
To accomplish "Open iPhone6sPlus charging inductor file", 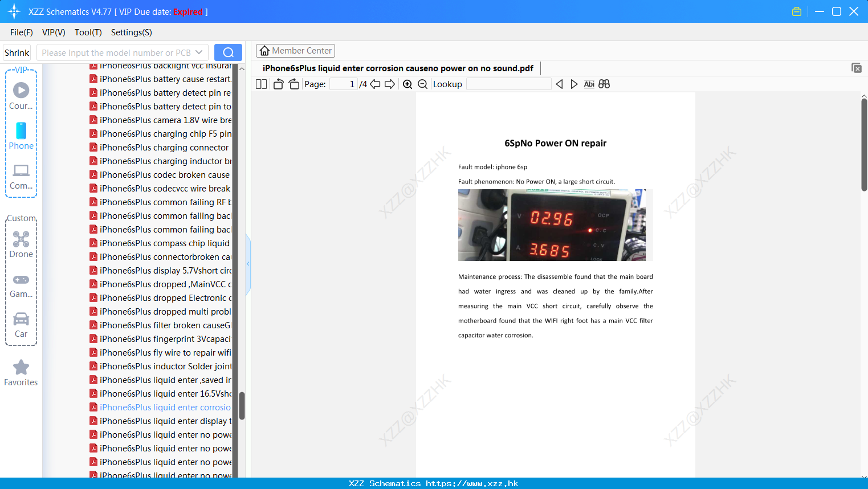I will 160,161.
